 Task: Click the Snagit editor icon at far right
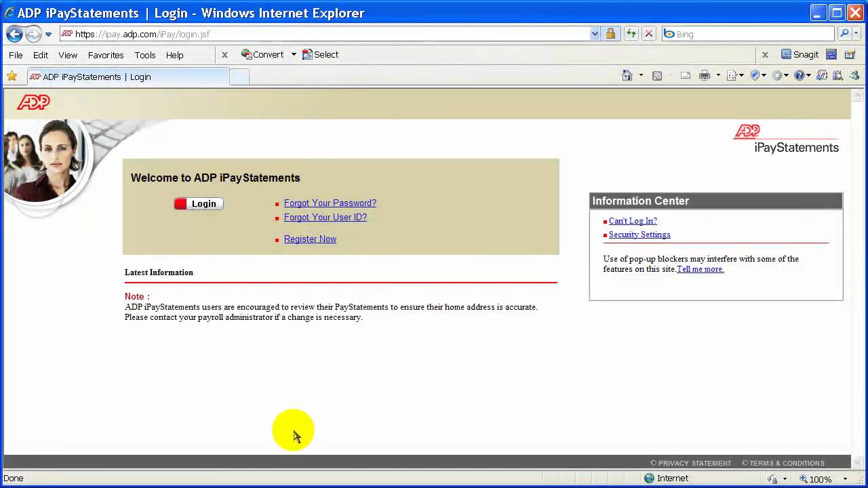pyautogui.click(x=850, y=54)
